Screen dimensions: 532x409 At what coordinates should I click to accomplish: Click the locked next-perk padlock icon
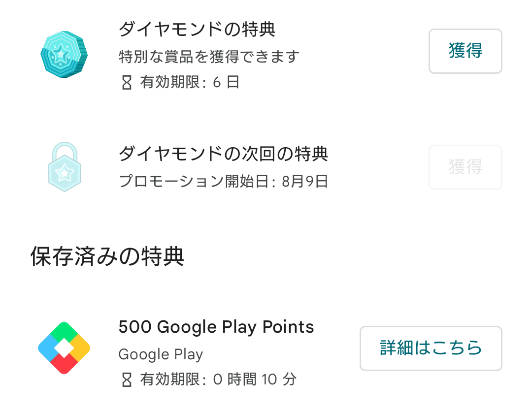pyautogui.click(x=65, y=167)
